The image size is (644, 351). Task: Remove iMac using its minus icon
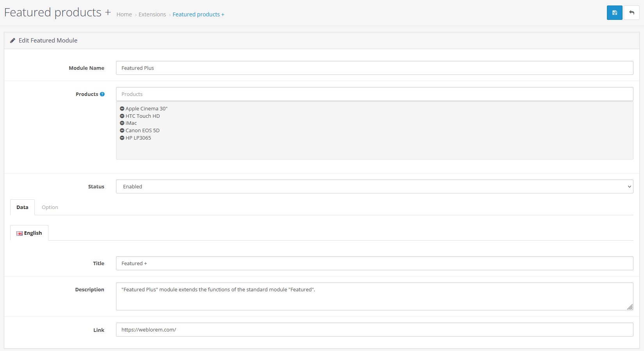pyautogui.click(x=122, y=123)
